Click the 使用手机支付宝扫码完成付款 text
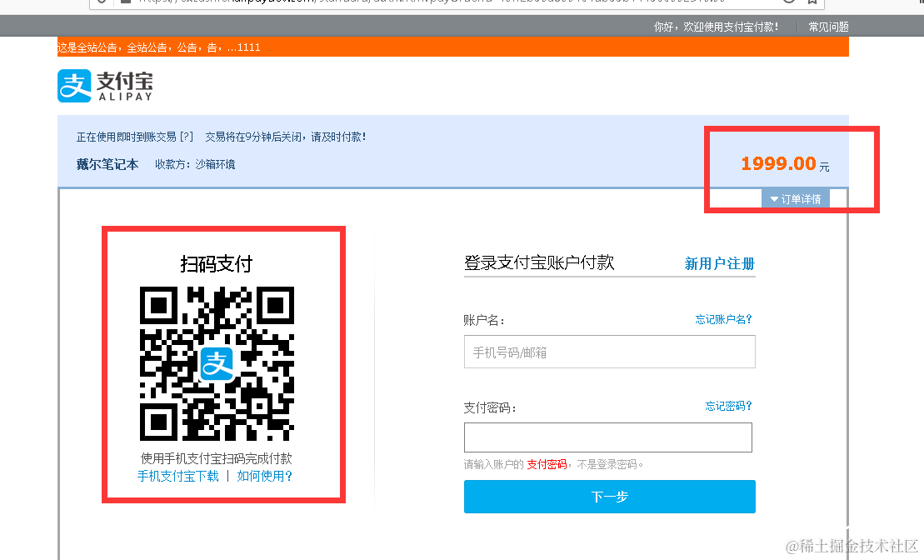Viewport: 924px width, 560px height. [217, 458]
